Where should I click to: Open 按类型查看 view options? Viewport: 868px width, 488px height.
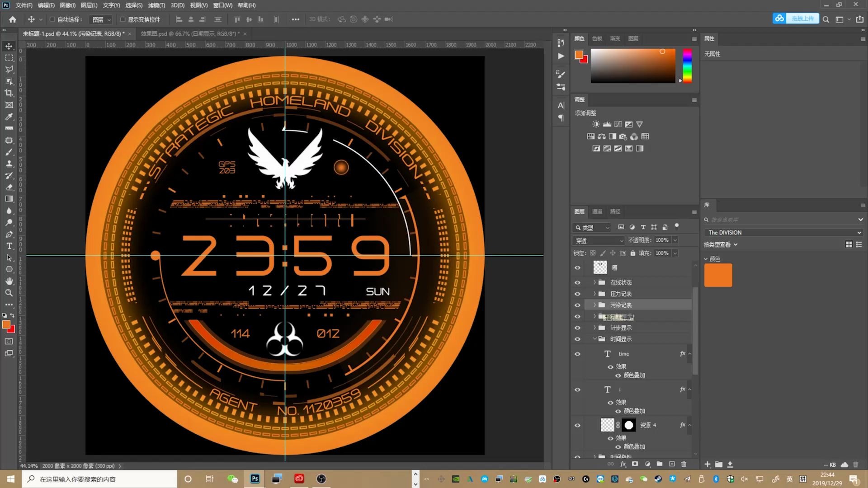pos(721,244)
